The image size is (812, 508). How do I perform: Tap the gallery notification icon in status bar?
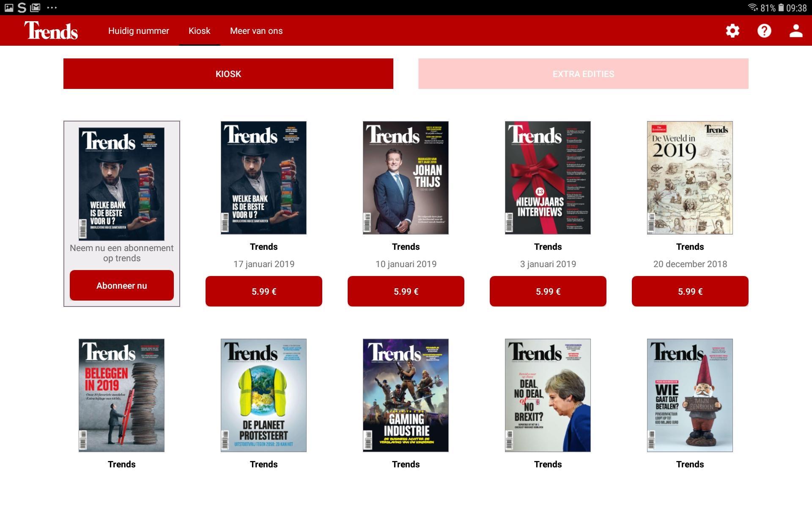[x=9, y=8]
